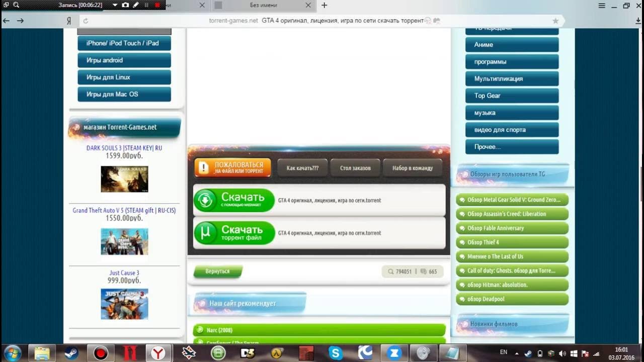Click the Dark Souls 3 cover thumbnail
Screen dimensions: 644x362
pyautogui.click(x=124, y=179)
